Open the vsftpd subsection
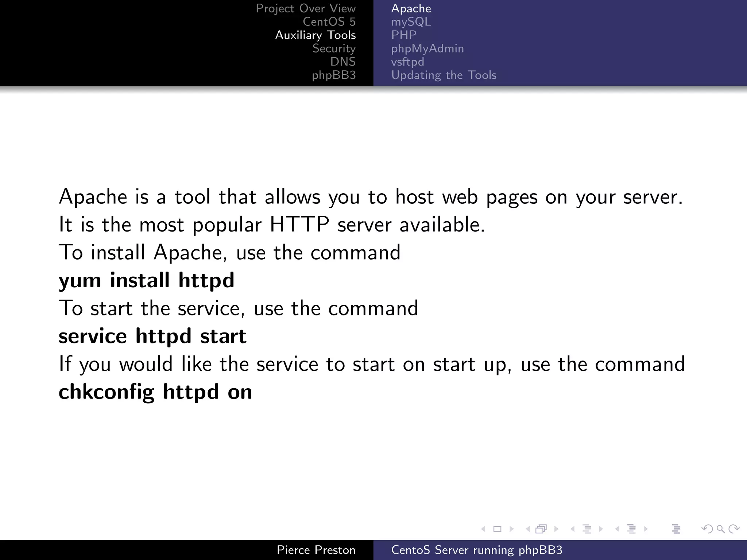This screenshot has height=560, width=747. pyautogui.click(x=407, y=62)
